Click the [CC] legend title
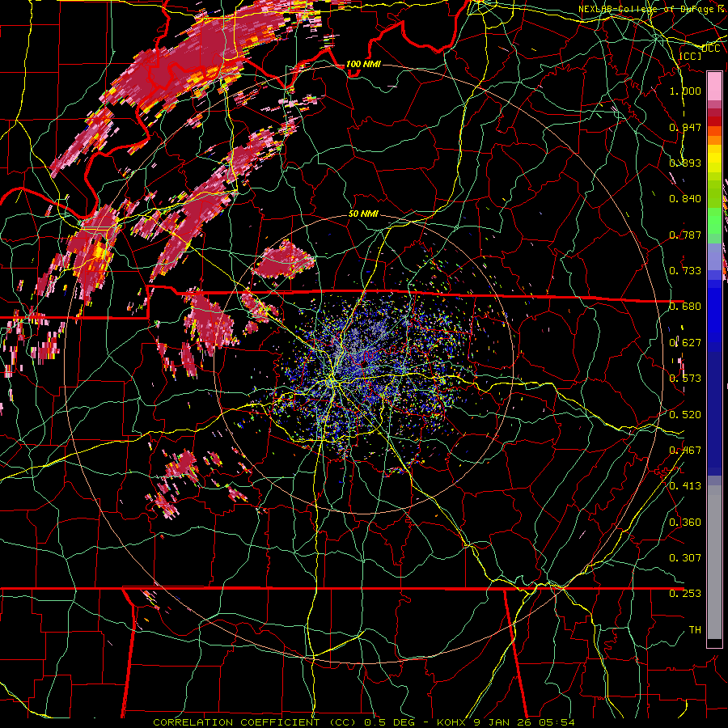 (x=690, y=56)
